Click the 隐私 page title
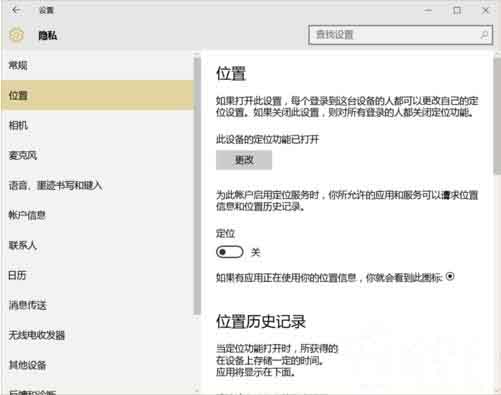The image size is (501, 395). coord(48,35)
